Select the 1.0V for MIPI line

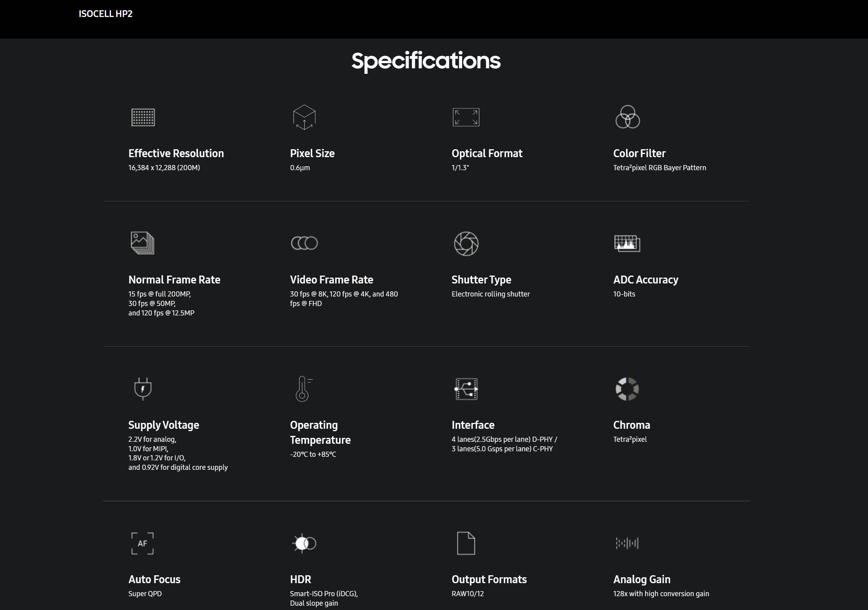point(148,449)
